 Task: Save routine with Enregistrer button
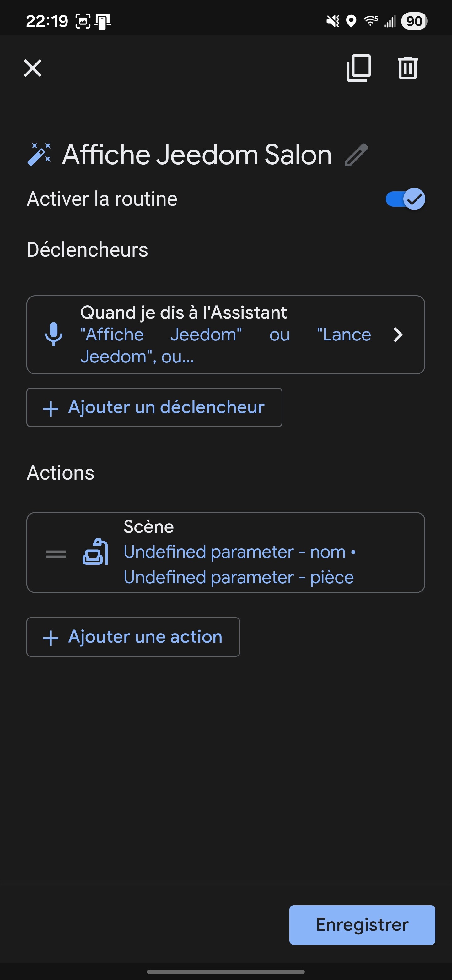point(362,924)
